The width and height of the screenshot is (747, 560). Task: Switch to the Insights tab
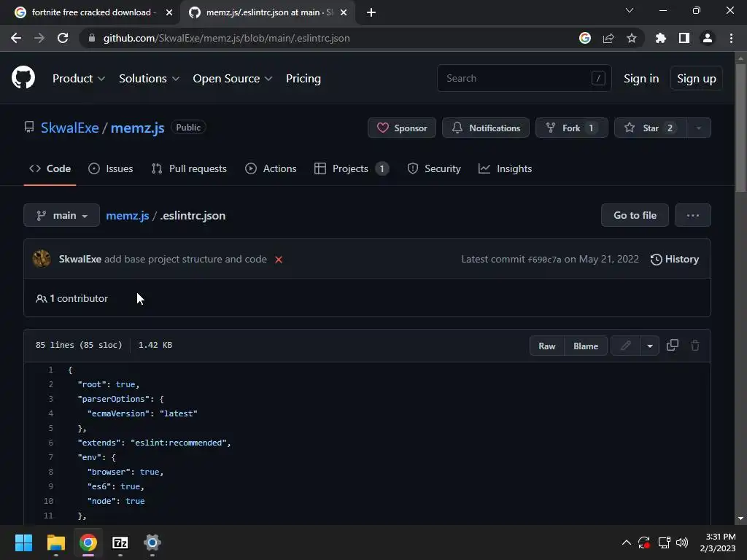(x=505, y=168)
